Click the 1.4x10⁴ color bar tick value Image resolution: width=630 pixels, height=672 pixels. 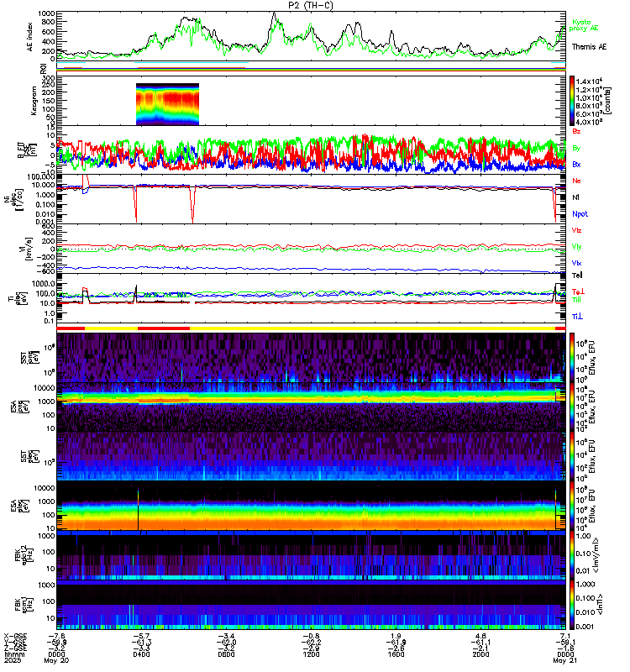coord(589,81)
